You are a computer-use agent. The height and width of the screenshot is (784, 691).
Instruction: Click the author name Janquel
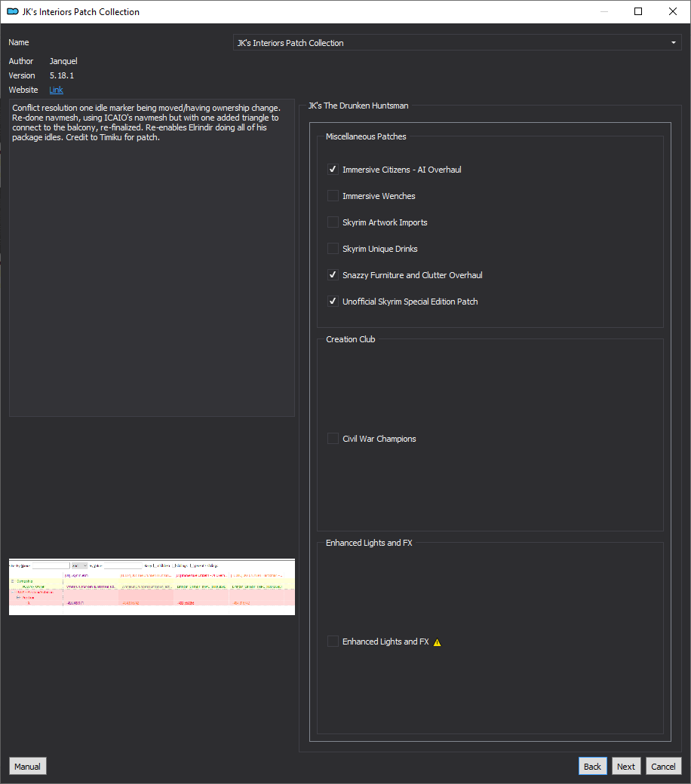click(63, 61)
